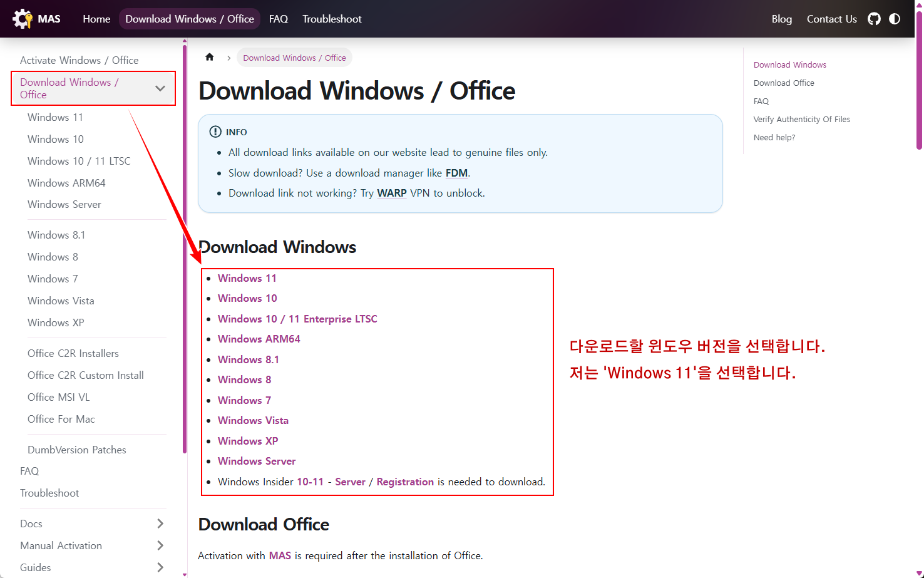Click the Windows XP download link

pos(248,441)
